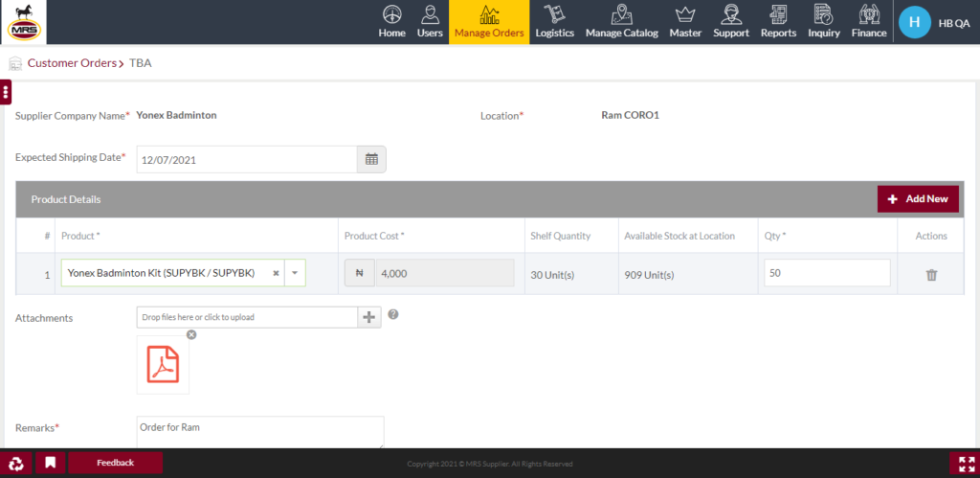Open the Home navigation item

click(x=391, y=22)
